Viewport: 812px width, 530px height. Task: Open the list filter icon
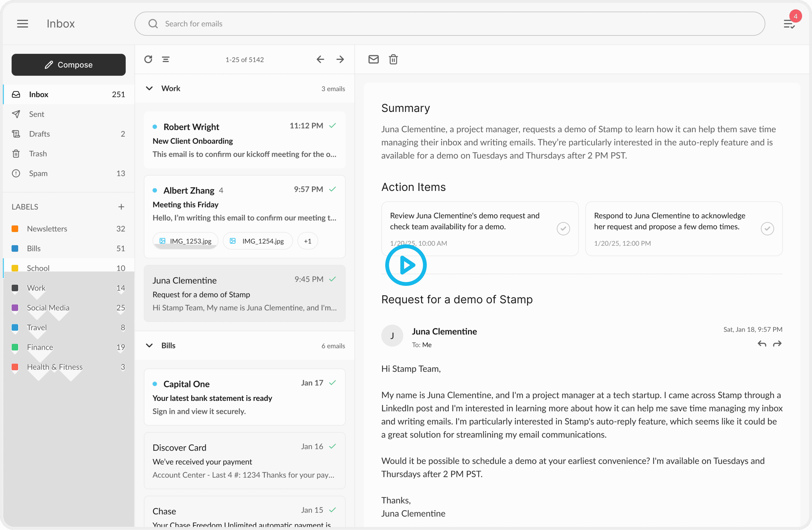[x=166, y=59]
